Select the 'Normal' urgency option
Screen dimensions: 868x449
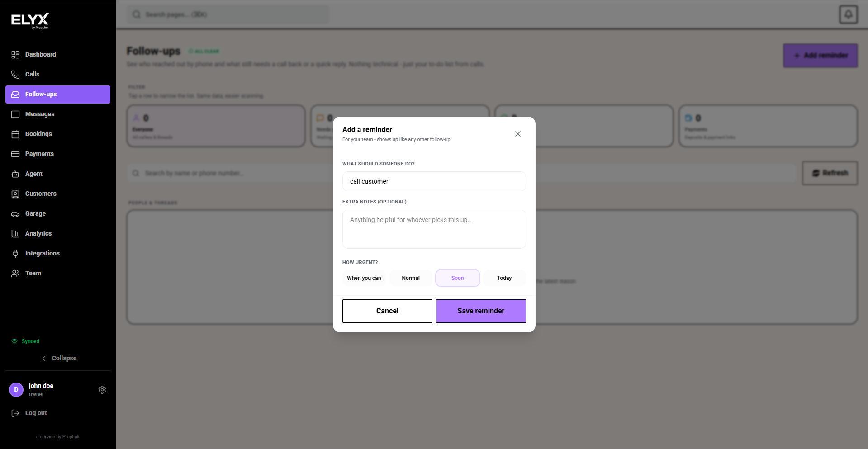point(411,278)
